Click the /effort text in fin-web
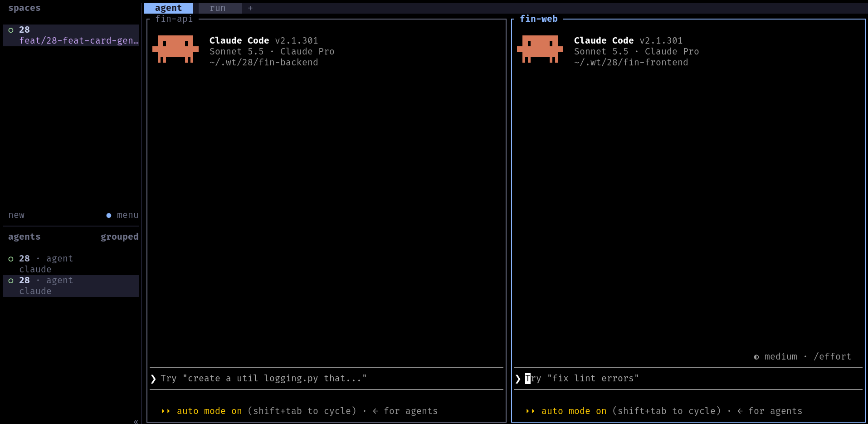 832,356
